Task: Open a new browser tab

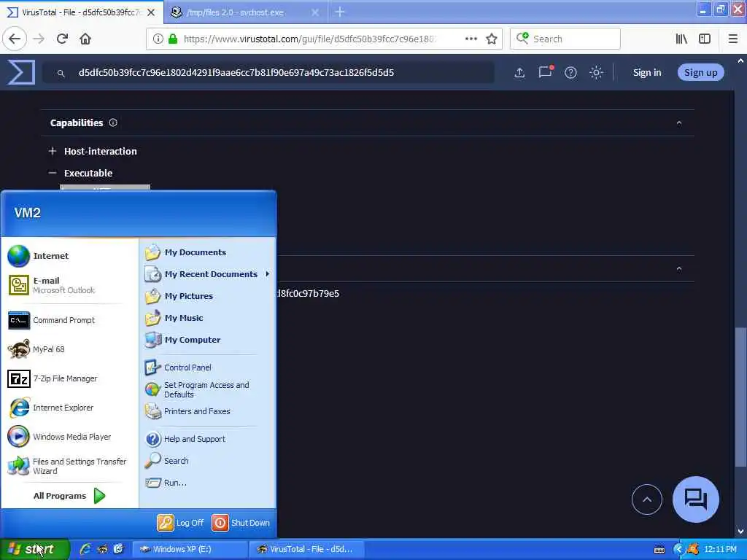Action: coord(339,12)
